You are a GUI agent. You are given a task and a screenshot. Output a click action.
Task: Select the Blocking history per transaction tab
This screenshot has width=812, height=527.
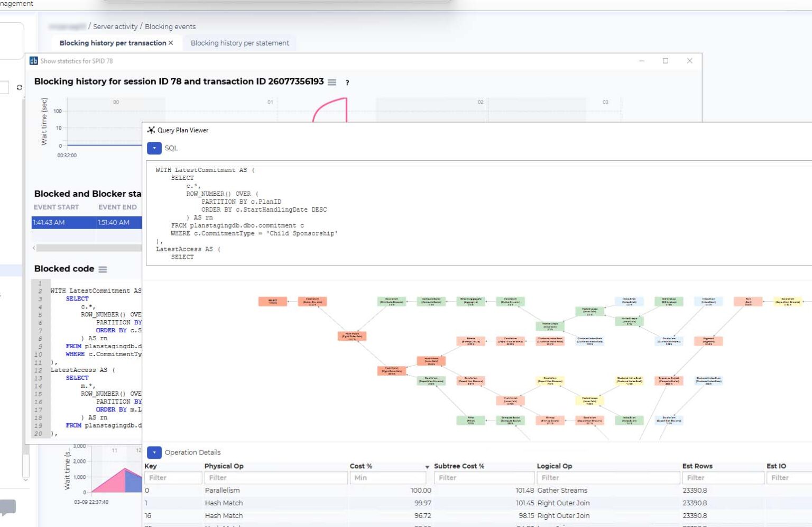pyautogui.click(x=113, y=43)
